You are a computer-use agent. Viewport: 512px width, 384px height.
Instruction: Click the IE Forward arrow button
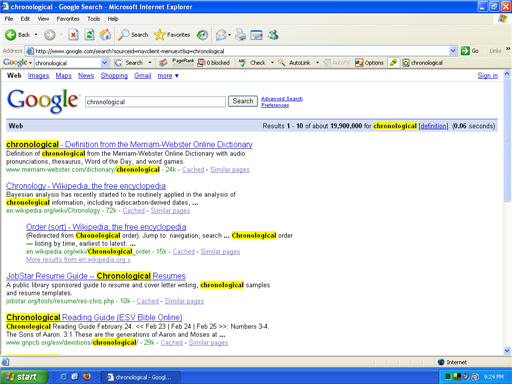coord(50,35)
